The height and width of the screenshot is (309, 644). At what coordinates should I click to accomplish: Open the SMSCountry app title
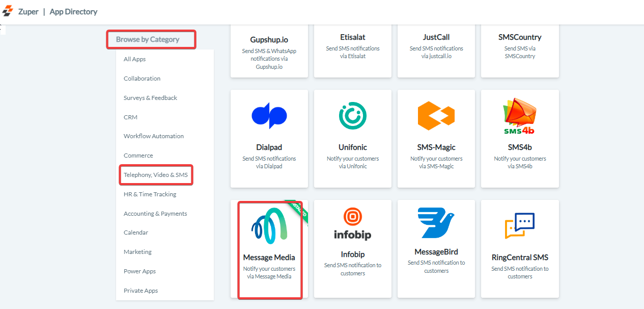pos(520,37)
